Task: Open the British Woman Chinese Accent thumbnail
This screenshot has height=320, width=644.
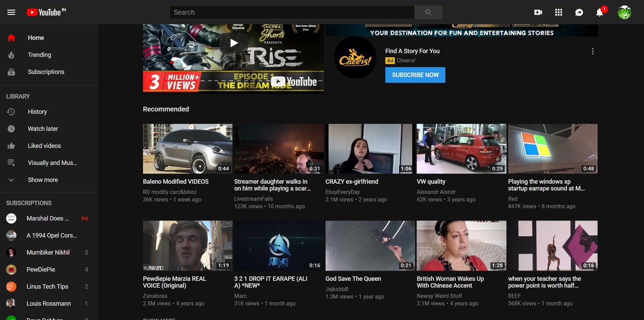Action: click(x=462, y=246)
